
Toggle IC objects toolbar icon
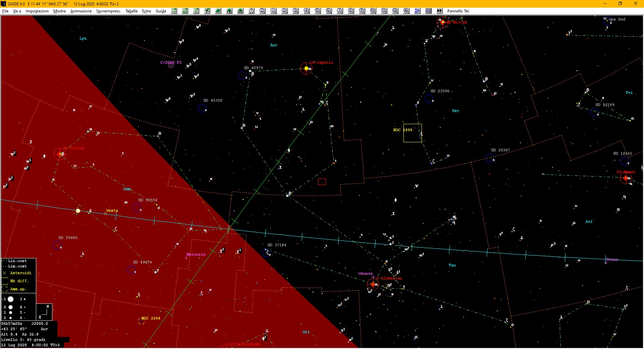(196, 11)
